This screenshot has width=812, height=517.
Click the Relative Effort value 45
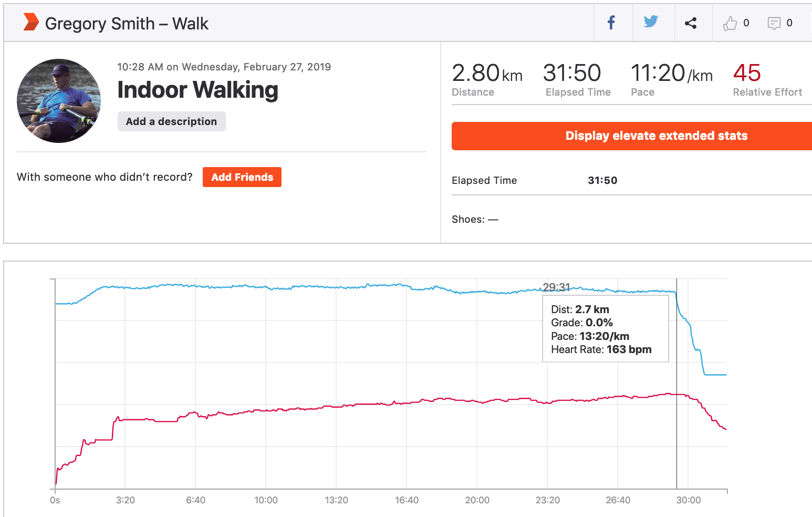(x=747, y=73)
